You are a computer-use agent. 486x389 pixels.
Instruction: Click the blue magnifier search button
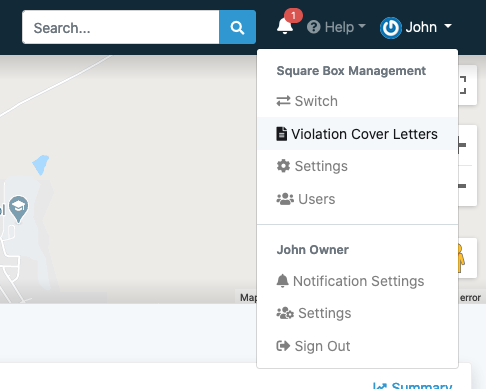237,27
